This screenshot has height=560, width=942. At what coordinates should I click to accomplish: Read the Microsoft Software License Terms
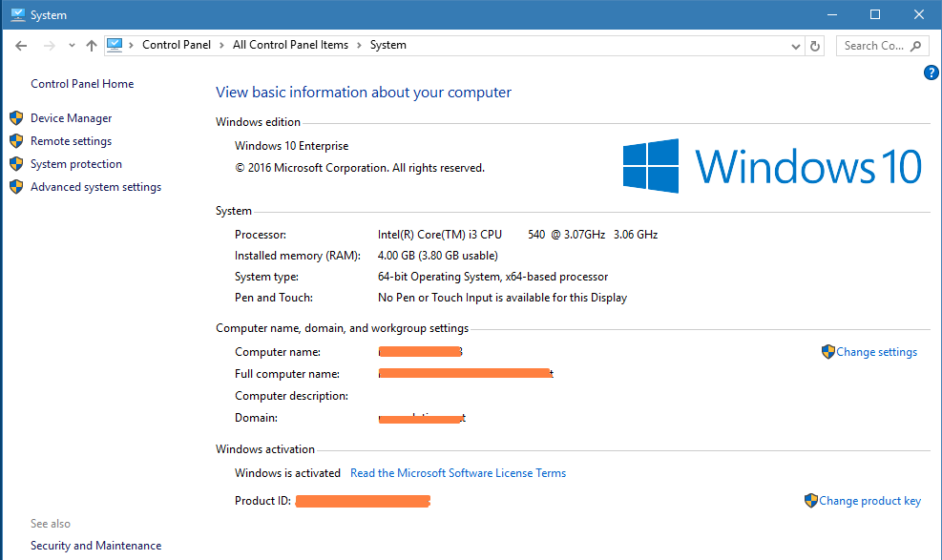[458, 473]
